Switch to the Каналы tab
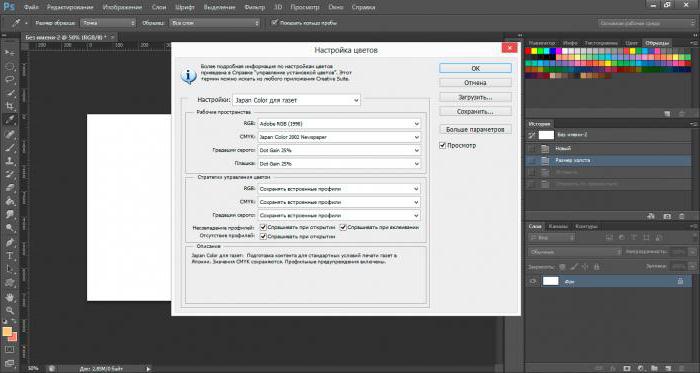Viewport: 700px width, 373px height. (558, 226)
